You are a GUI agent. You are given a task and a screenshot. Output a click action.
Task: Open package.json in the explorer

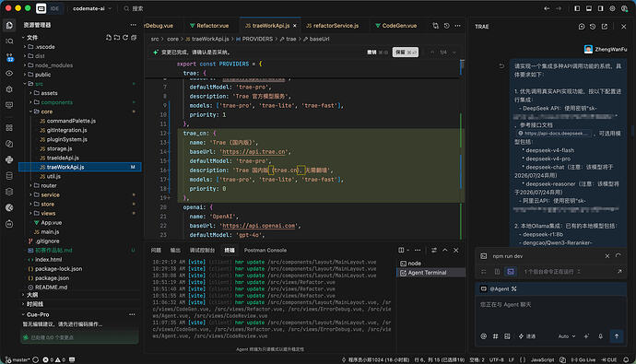click(52, 278)
